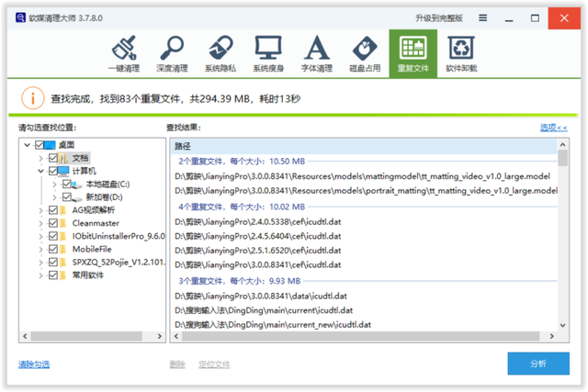Click 升级到完整版 upgrade link
588x392 pixels.
click(439, 18)
